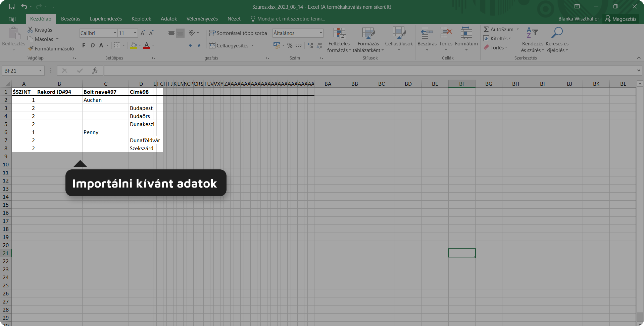Image resolution: width=644 pixels, height=326 pixels.
Task: Toggle middle vertical alignment
Action: click(x=171, y=33)
